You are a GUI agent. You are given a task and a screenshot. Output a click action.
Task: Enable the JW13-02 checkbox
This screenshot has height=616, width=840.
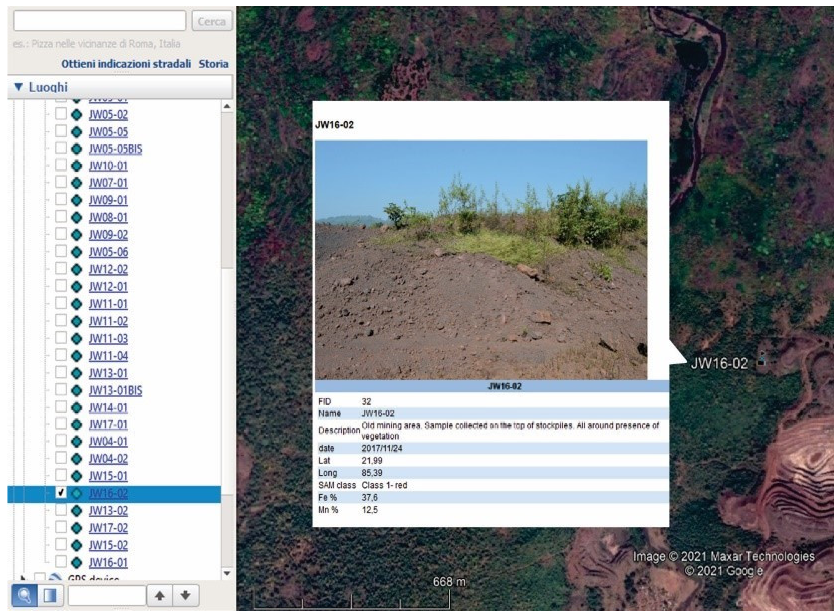(61, 510)
